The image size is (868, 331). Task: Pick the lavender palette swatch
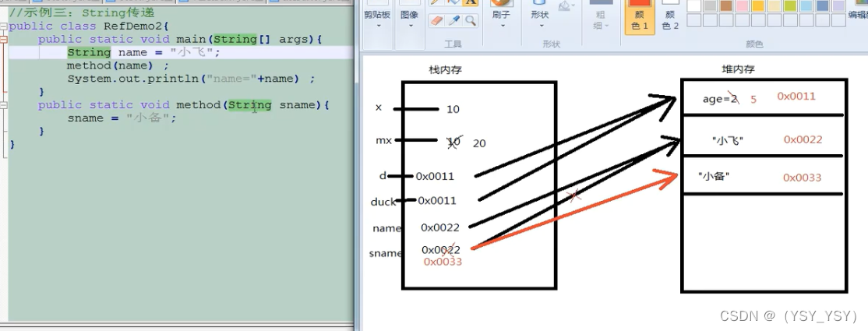pos(838,5)
